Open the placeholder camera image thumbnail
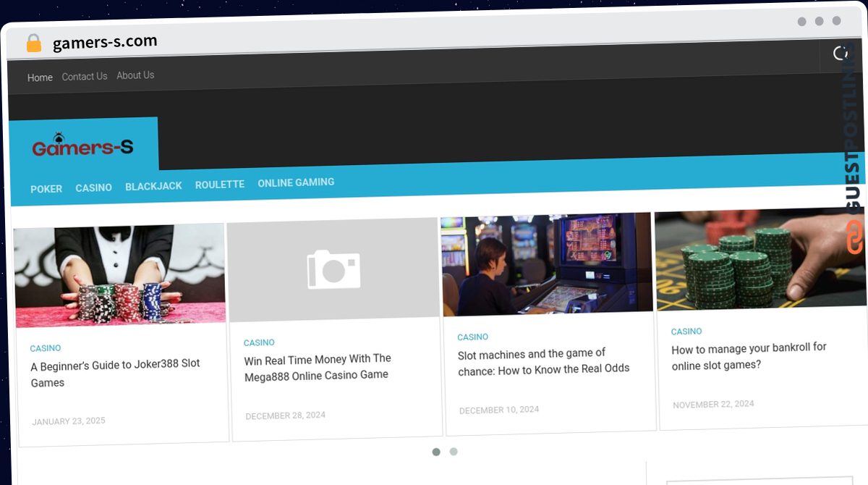868x485 pixels. (x=333, y=270)
